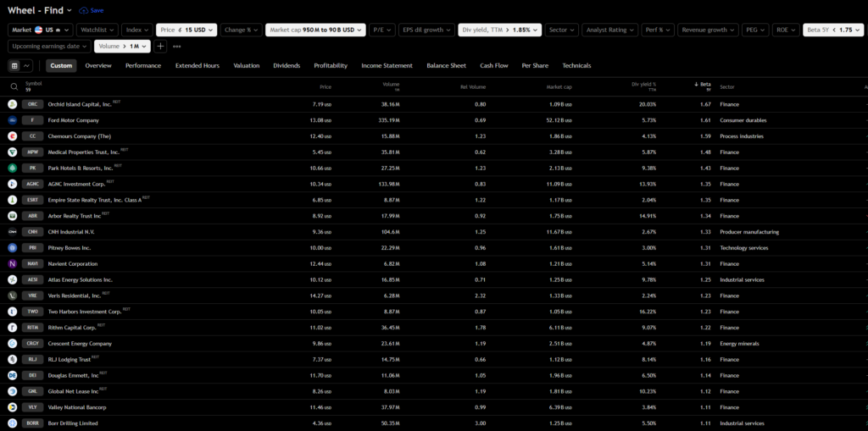This screenshot has height=431, width=868.
Task: Click the Arbor Realty Trust logo
Action: [12, 216]
